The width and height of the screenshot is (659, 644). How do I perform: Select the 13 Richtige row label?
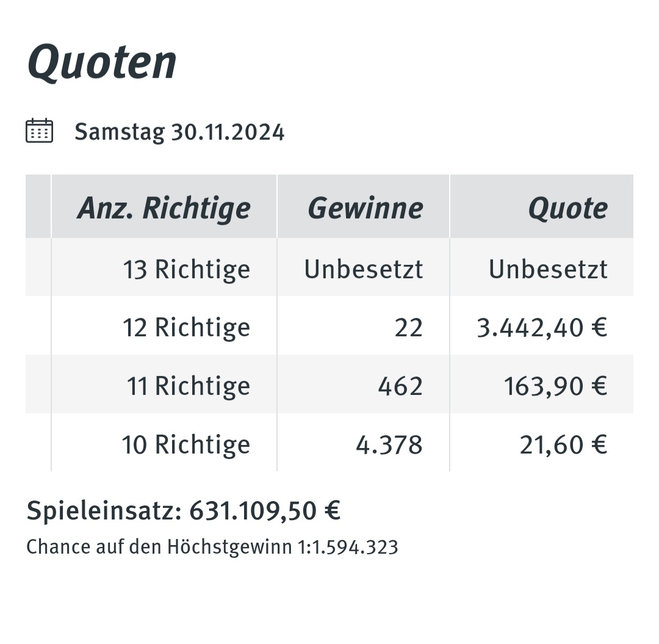(187, 269)
